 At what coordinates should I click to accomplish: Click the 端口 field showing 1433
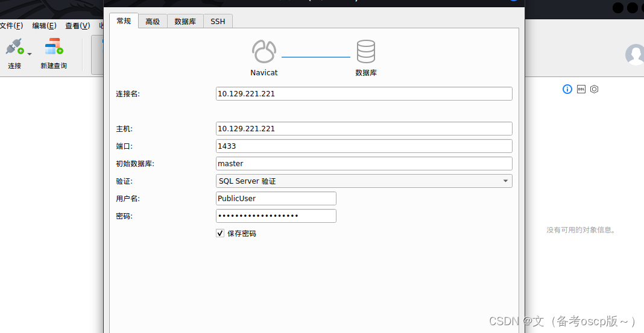point(364,146)
